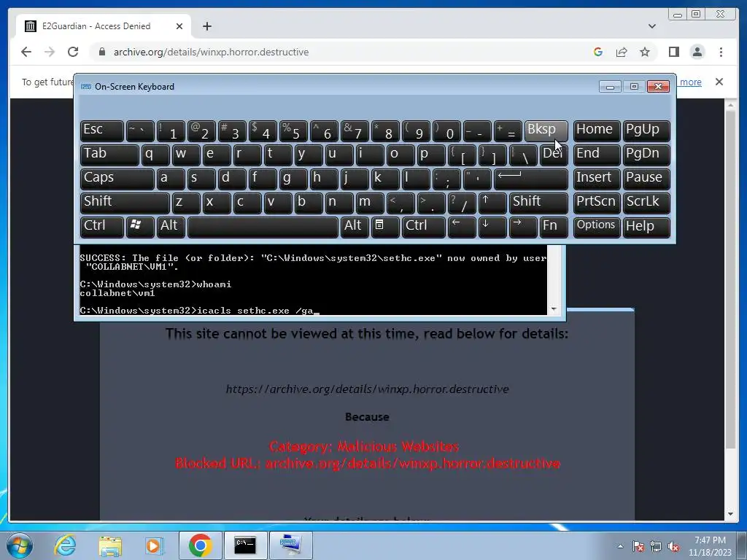Toggle the right Shift key

pos(539,202)
